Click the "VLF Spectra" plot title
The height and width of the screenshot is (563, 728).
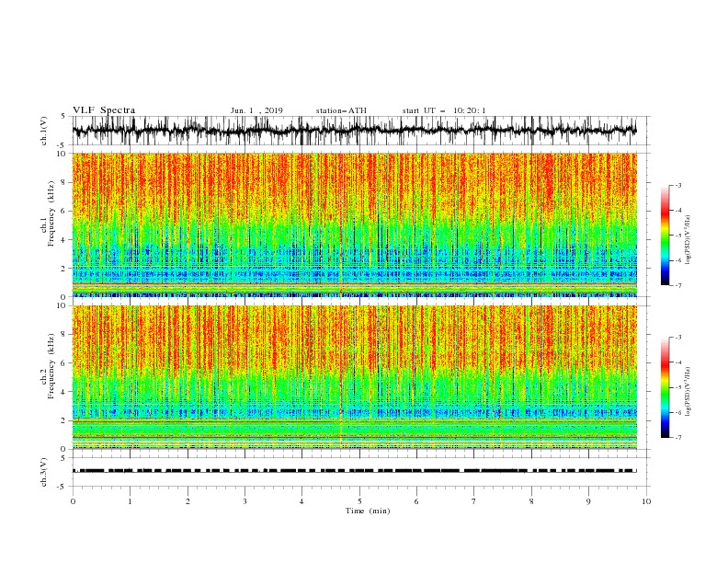point(104,110)
